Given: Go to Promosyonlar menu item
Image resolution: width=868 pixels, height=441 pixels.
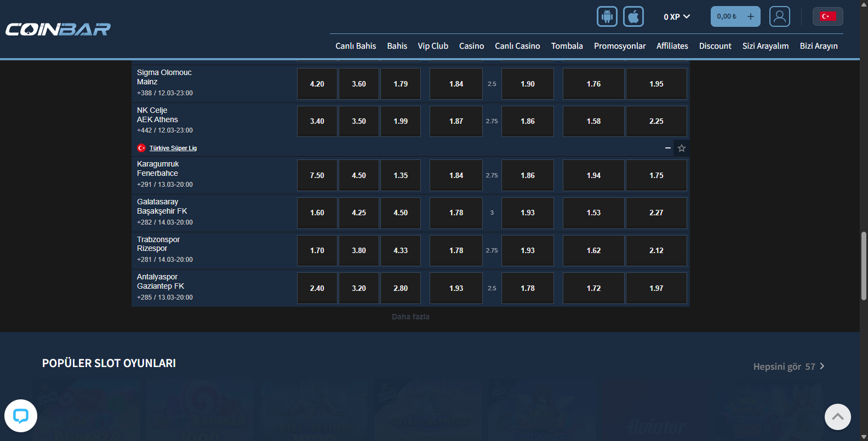Looking at the screenshot, I should click(619, 46).
